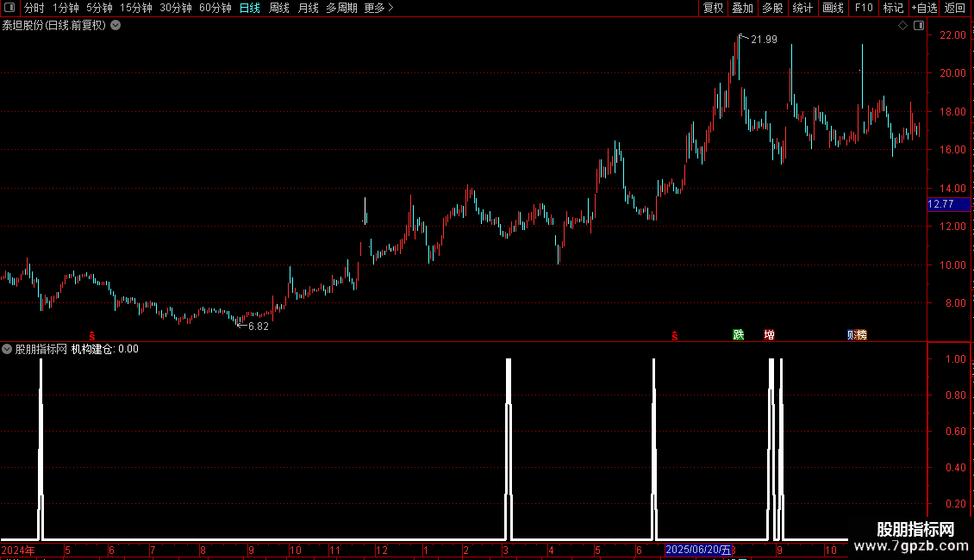
Task: Click the 6.82 low price annotation
Action: tap(259, 327)
